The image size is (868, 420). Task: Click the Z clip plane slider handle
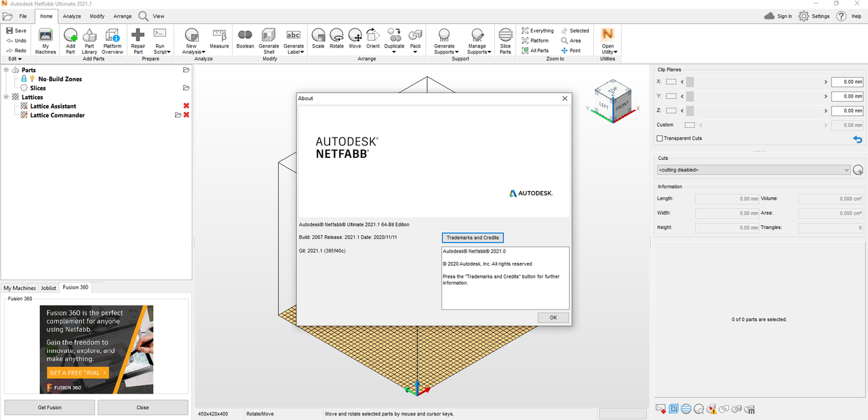coord(690,110)
